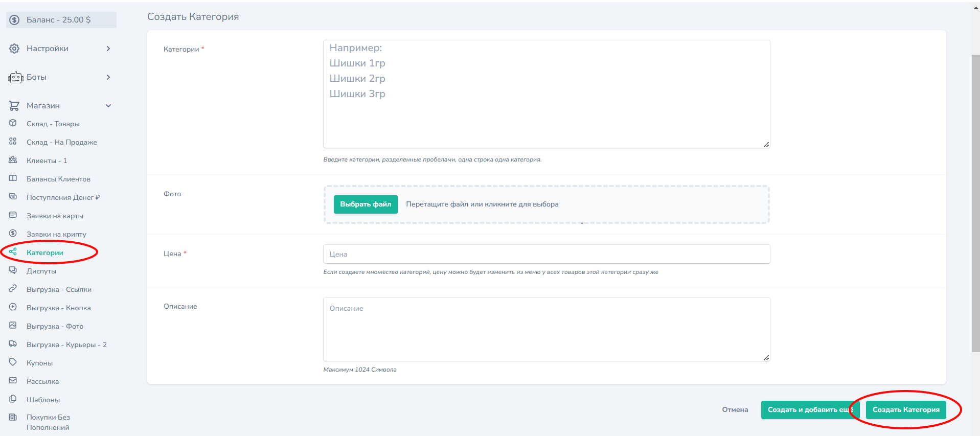Image resolution: width=980 pixels, height=436 pixels.
Task: Open Склад - Товары menu item
Action: [x=53, y=124]
